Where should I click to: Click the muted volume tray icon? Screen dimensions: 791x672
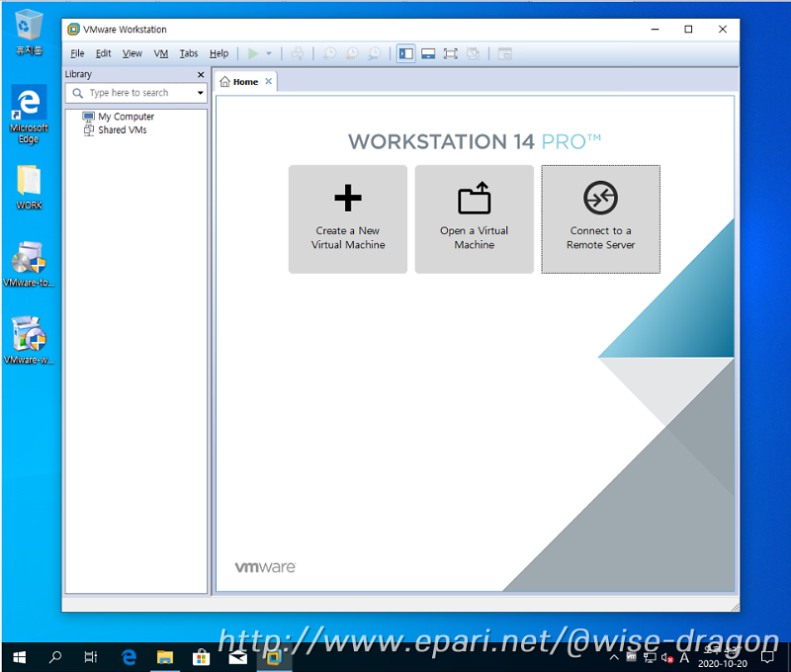click(667, 658)
